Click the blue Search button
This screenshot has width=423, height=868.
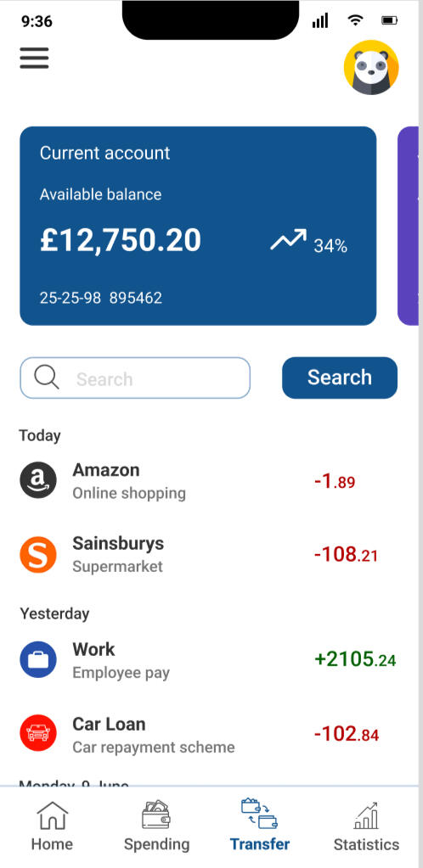click(x=340, y=378)
